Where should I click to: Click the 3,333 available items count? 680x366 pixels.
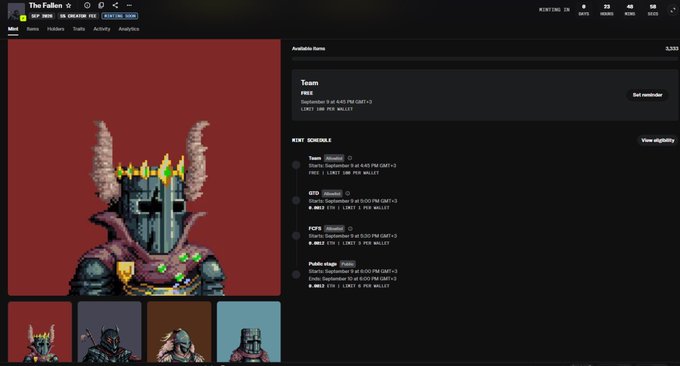(672, 49)
